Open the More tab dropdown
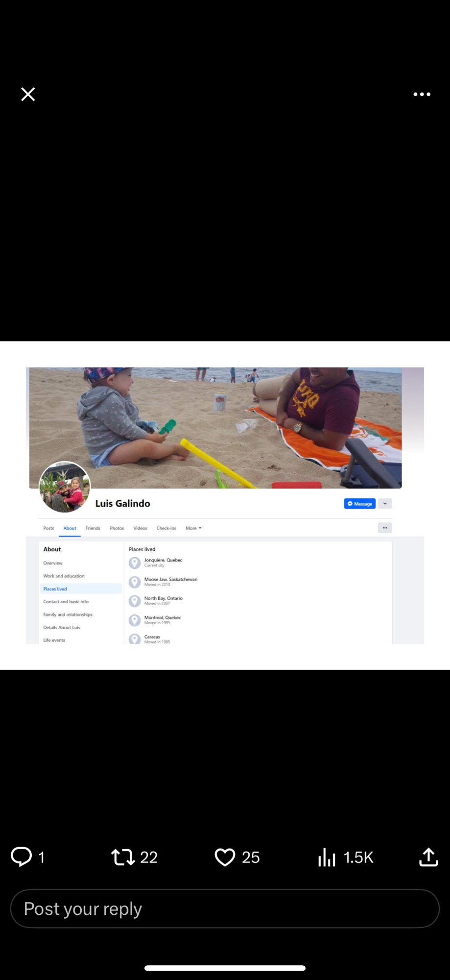This screenshot has width=450, height=980. click(x=193, y=528)
